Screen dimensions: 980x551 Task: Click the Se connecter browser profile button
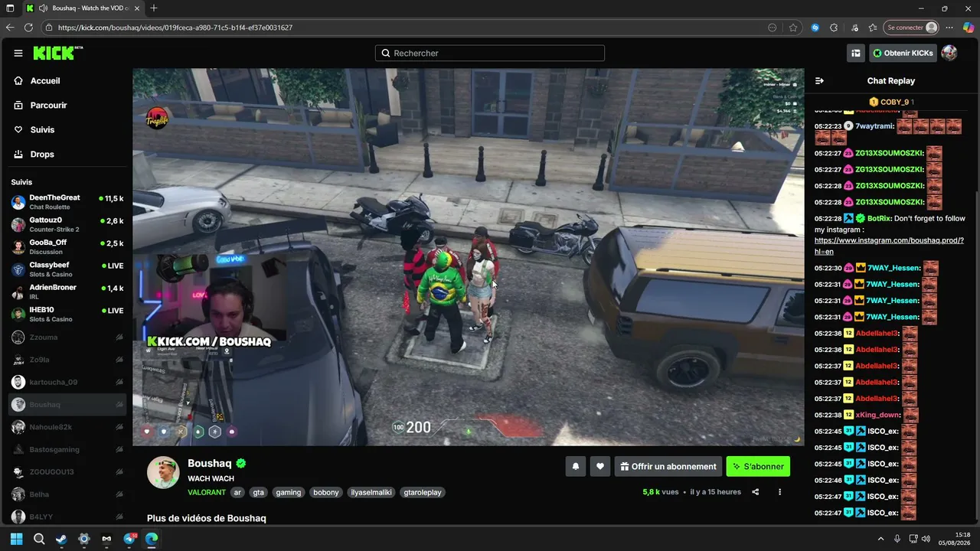(910, 28)
